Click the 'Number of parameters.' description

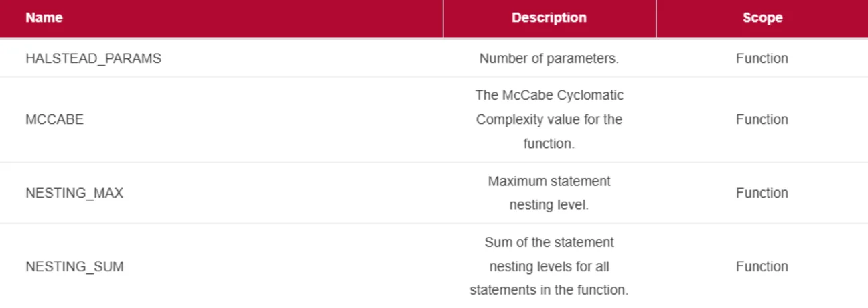549,58
